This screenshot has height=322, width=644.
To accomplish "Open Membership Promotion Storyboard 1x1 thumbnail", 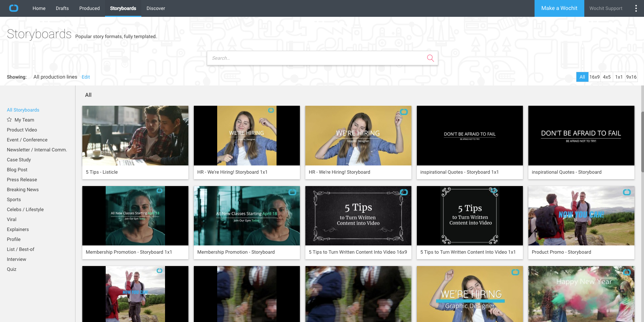I will (x=135, y=216).
